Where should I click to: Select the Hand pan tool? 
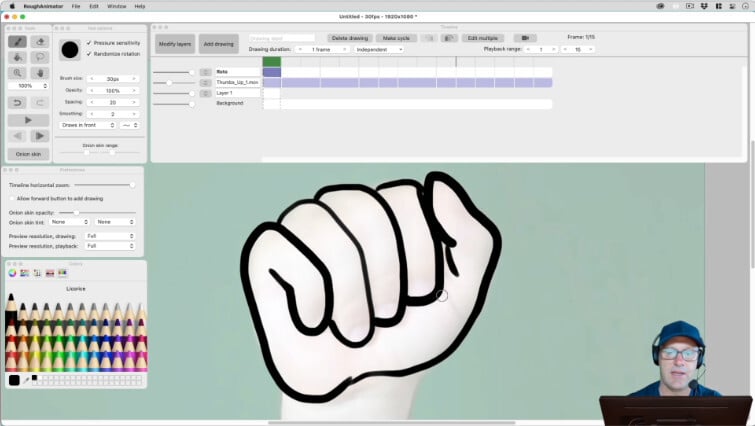pyautogui.click(x=40, y=73)
